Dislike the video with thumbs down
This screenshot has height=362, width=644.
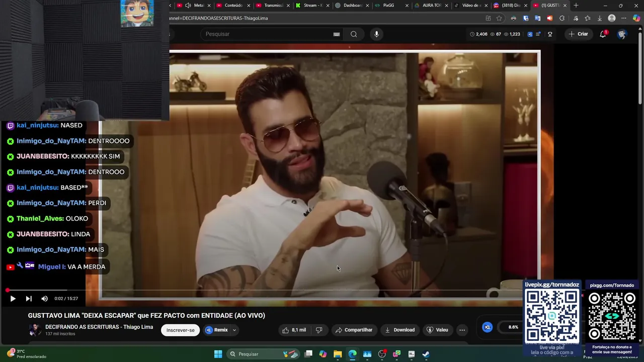tap(319, 330)
